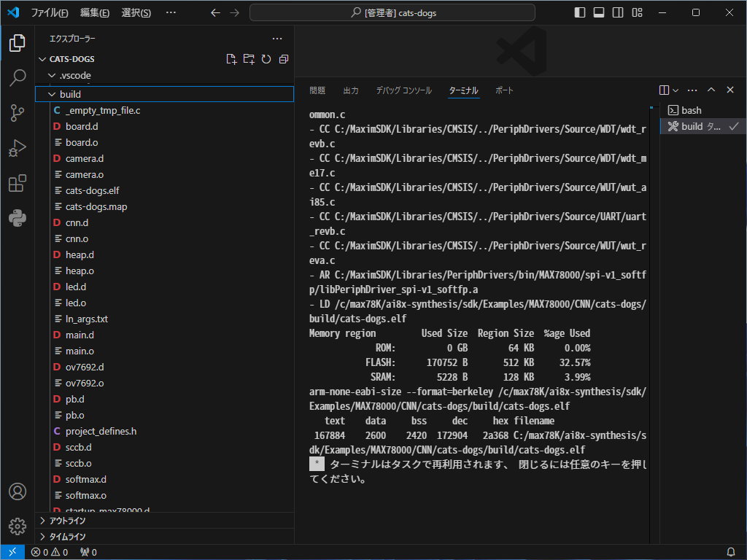The height and width of the screenshot is (560, 747).
Task: Open the ファイル menu
Action: point(50,12)
